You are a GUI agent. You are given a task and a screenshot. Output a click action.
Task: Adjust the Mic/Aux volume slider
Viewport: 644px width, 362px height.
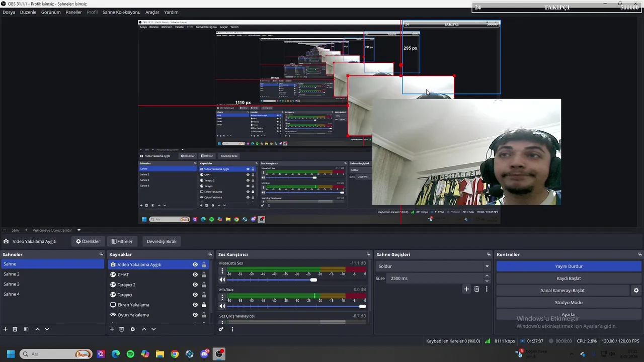pos(297,306)
